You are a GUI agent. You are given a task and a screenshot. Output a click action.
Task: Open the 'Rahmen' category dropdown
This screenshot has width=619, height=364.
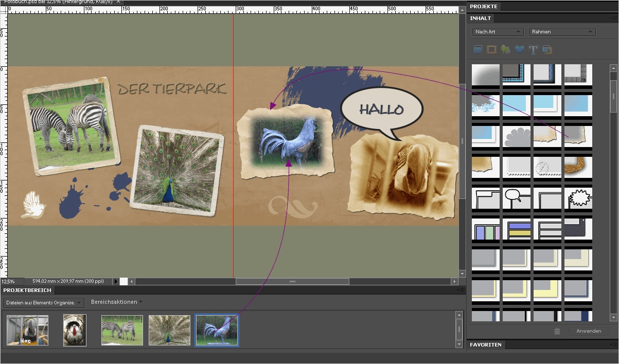point(562,32)
